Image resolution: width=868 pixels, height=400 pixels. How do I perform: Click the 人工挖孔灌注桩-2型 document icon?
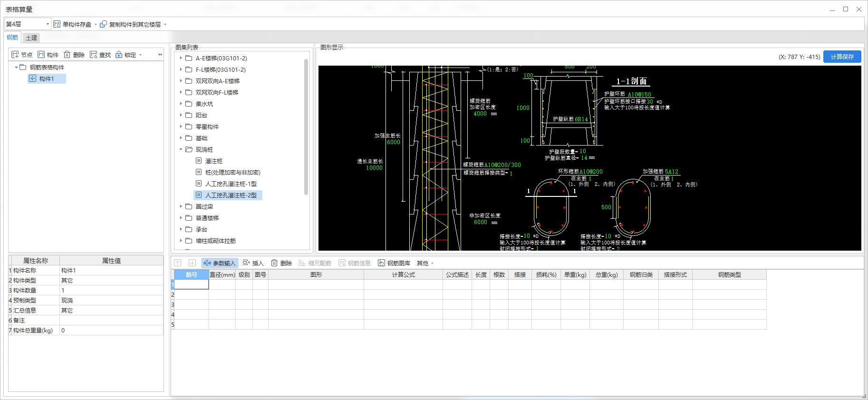point(199,195)
